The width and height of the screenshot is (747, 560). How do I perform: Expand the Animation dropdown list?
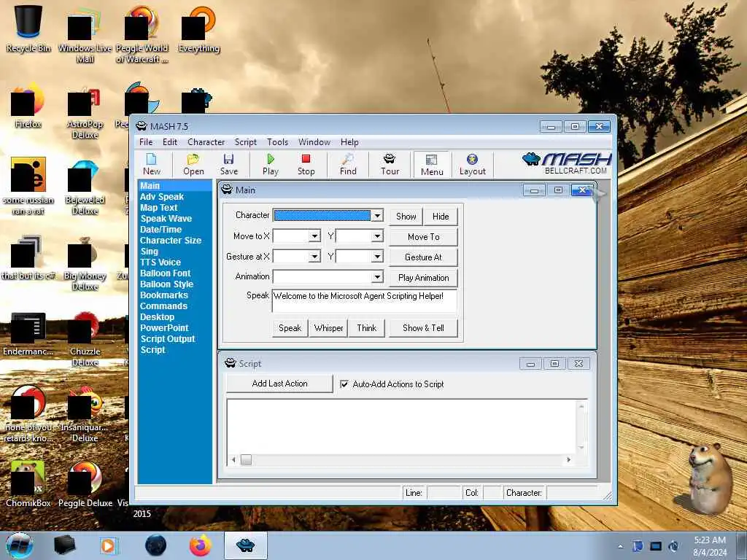pos(377,276)
